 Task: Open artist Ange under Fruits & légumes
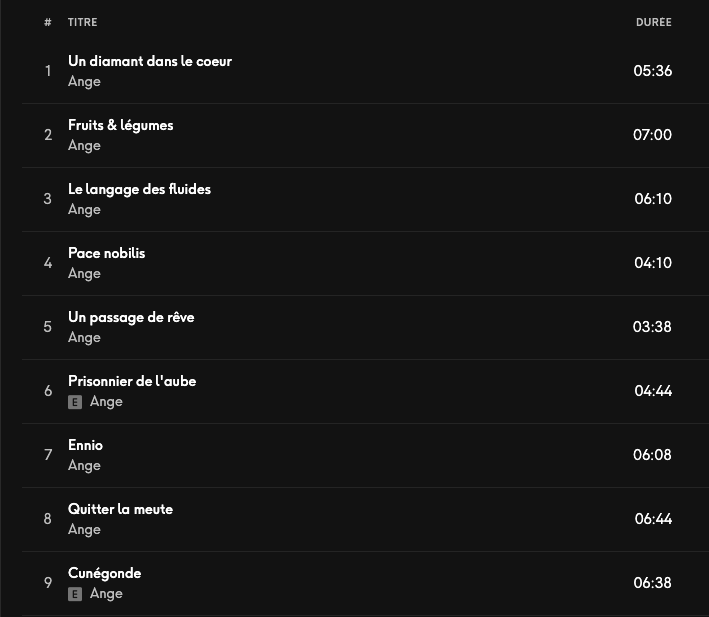coord(84,146)
